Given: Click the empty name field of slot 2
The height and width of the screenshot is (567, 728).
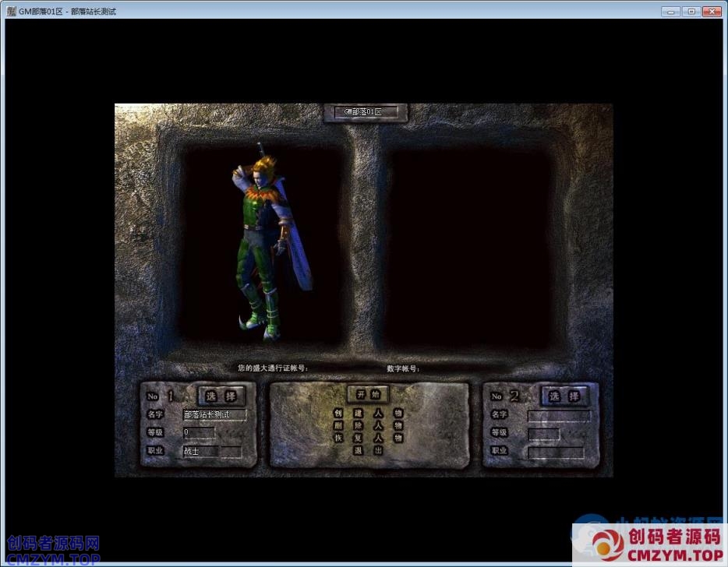Looking at the screenshot, I should click(x=558, y=416).
